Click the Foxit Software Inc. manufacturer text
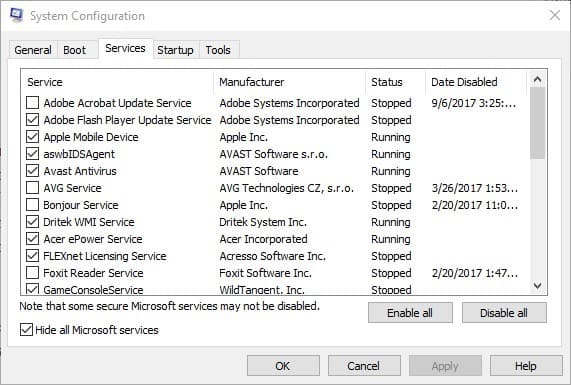The height and width of the screenshot is (385, 571). coord(265,273)
